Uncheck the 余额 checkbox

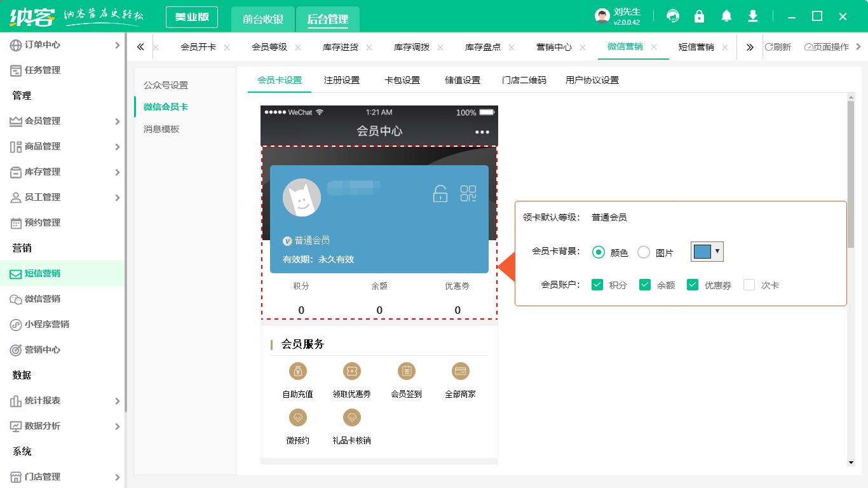[645, 285]
